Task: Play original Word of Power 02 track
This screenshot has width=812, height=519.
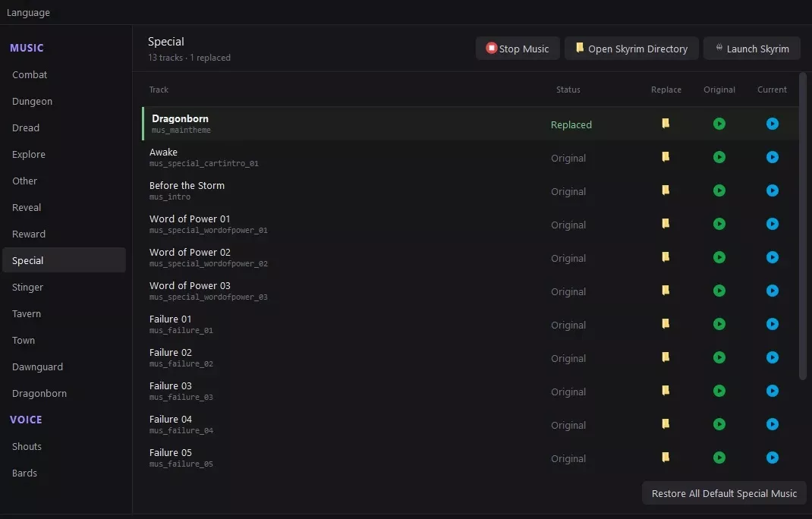Action: [x=719, y=257]
